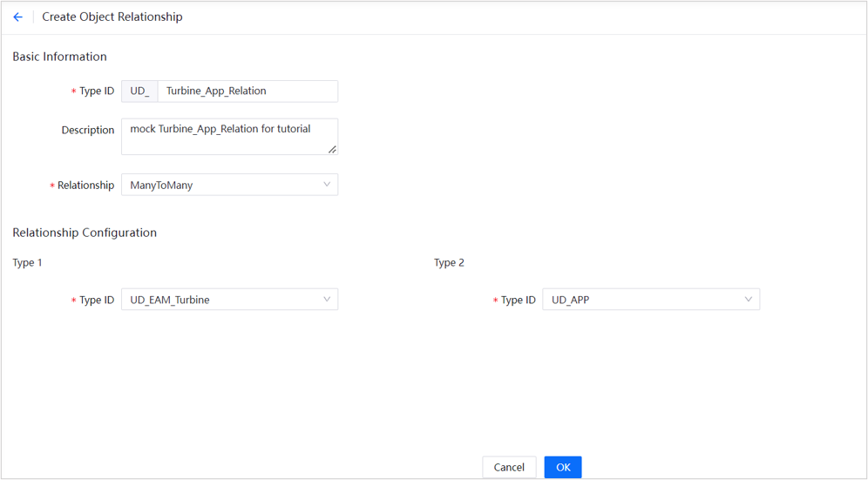868x480 pixels.
Task: Click into the Description text area
Action: click(228, 137)
